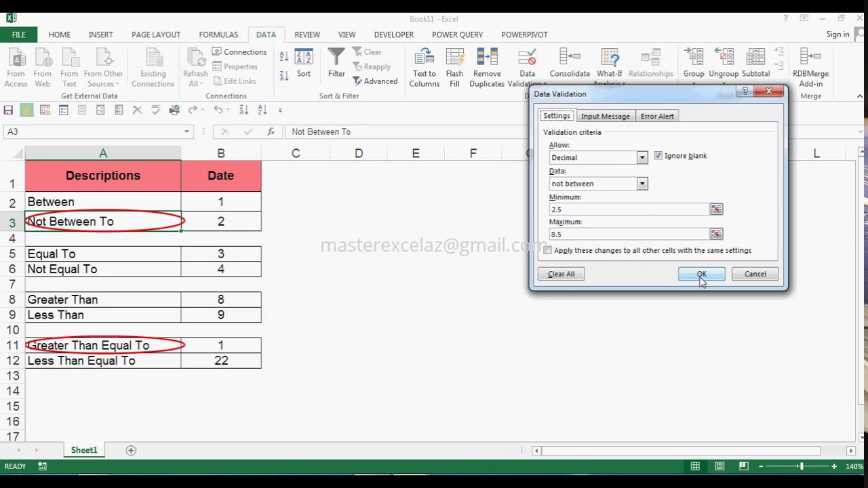Open the What-If Analysis dropdown
The height and width of the screenshot is (488, 868).
(x=609, y=68)
